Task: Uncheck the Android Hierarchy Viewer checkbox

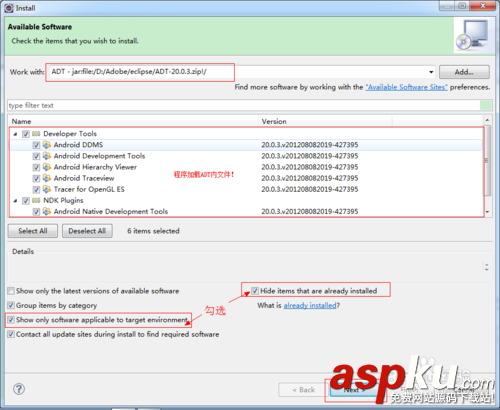Action: point(36,167)
